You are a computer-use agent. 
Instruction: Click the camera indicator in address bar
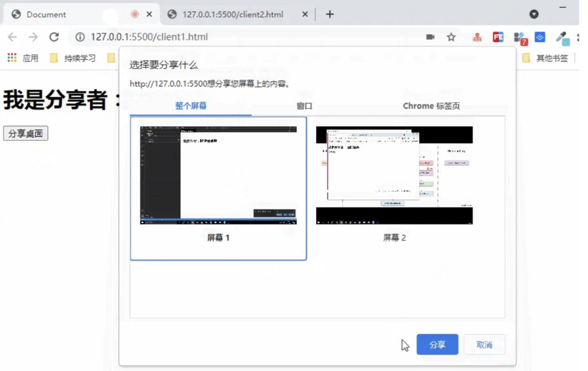(430, 37)
